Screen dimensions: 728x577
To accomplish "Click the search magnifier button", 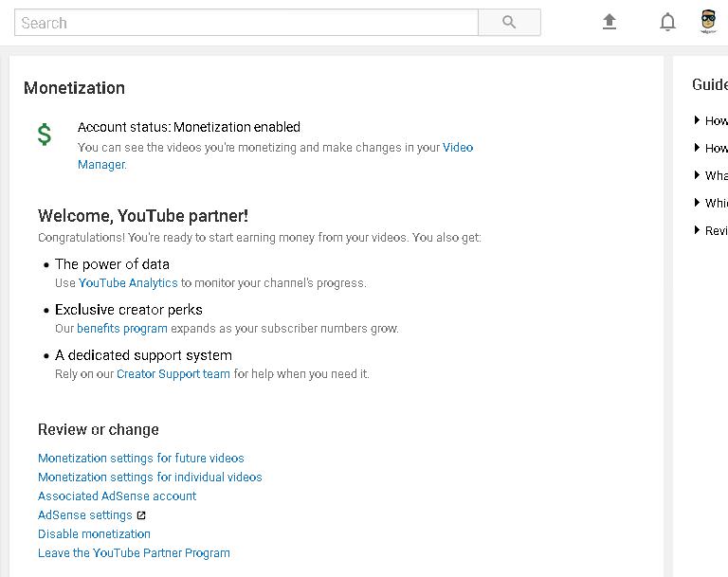I will pos(509,23).
